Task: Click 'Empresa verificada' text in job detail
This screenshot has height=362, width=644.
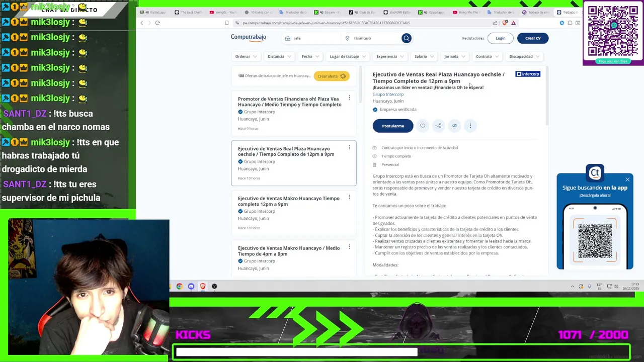Action: (x=398, y=110)
